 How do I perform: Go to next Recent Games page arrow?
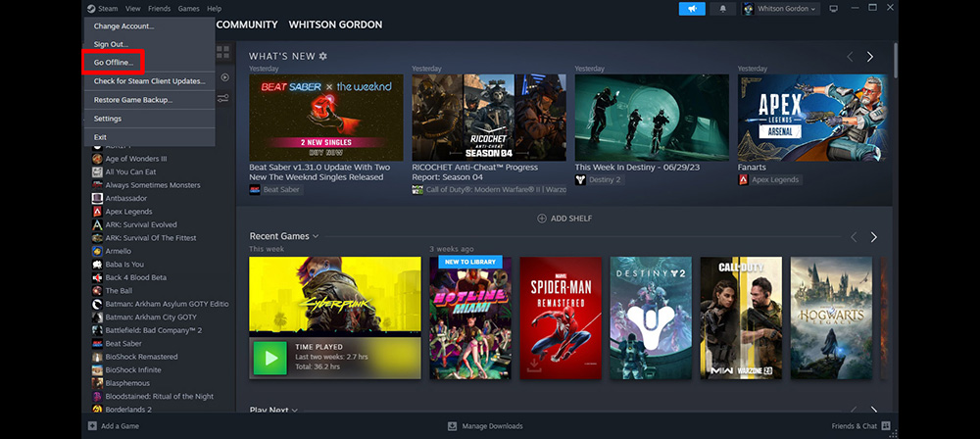(x=874, y=237)
